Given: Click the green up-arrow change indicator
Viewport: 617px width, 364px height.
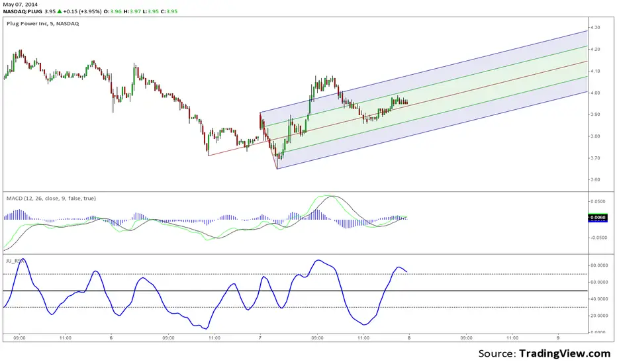Looking at the screenshot, I should (x=60, y=11).
